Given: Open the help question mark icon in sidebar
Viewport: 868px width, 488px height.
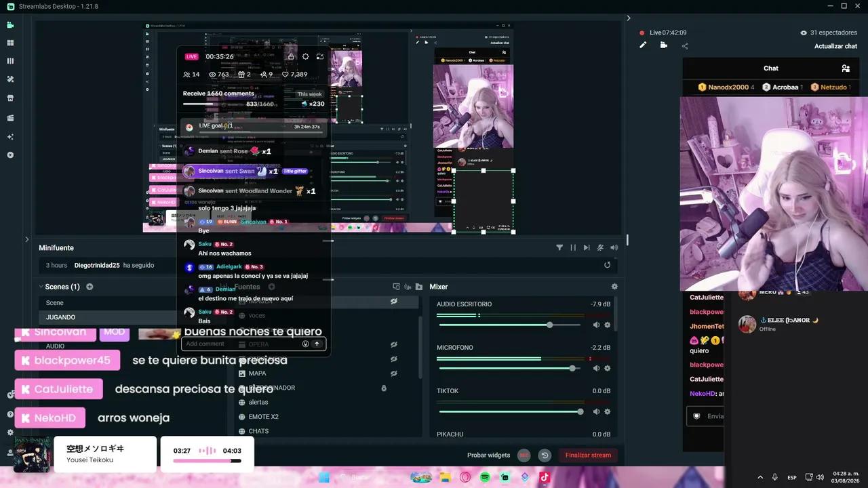Looking at the screenshot, I should 10,414.
